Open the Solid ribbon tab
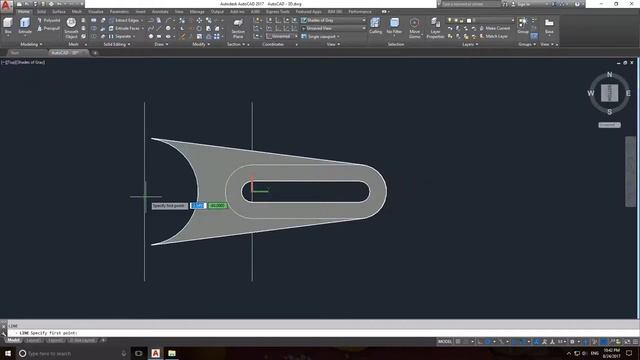This screenshot has width=640, height=360. tap(42, 11)
